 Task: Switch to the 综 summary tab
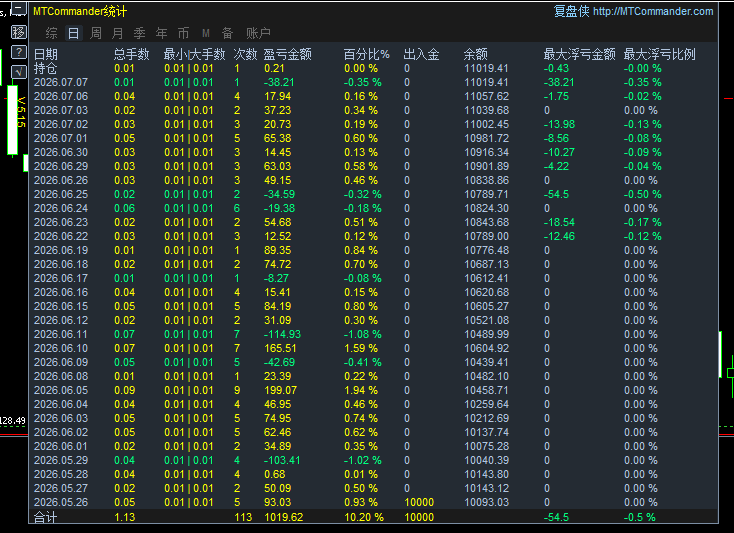point(51,33)
